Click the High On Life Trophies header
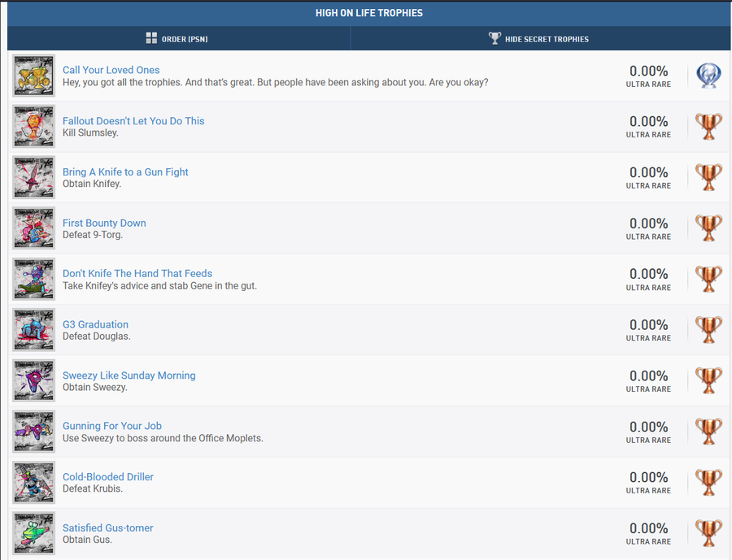The height and width of the screenshot is (560, 732). [x=369, y=13]
